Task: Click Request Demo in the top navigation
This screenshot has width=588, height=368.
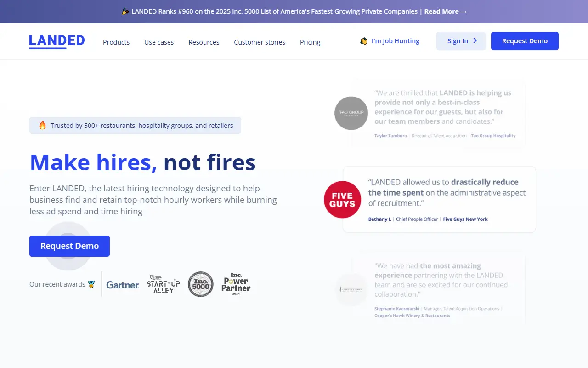Action: 525,41
